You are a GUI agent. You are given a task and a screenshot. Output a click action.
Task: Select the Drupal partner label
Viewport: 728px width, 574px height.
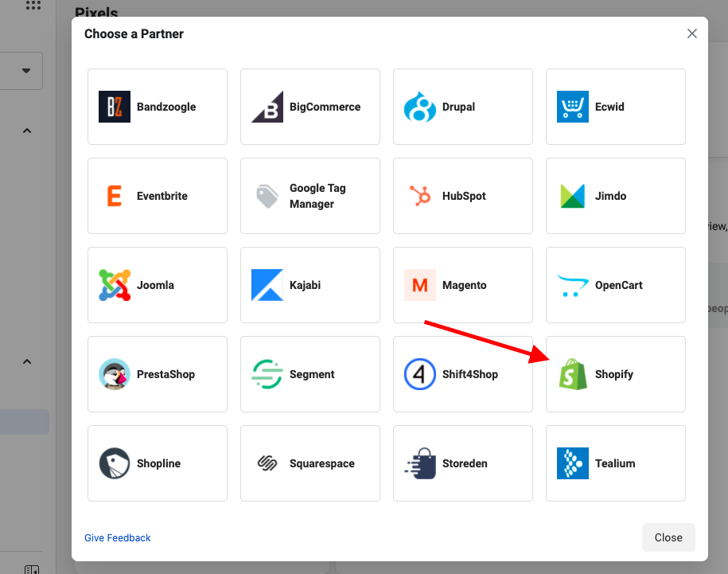coord(458,107)
